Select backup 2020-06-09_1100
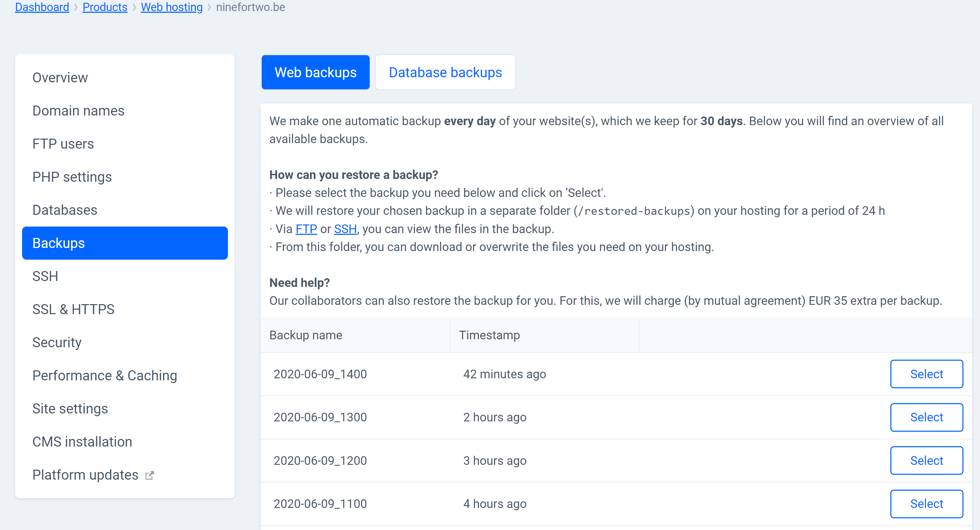 926,503
